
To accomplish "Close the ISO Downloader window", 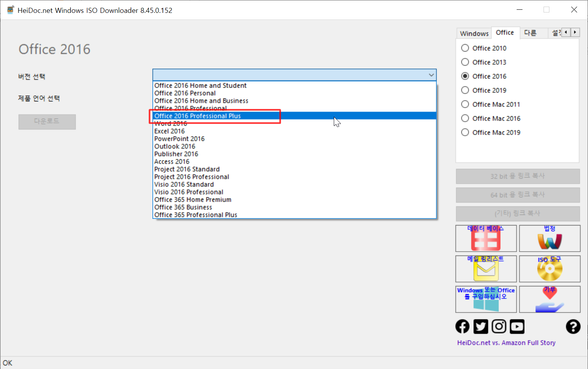I will pos(574,10).
